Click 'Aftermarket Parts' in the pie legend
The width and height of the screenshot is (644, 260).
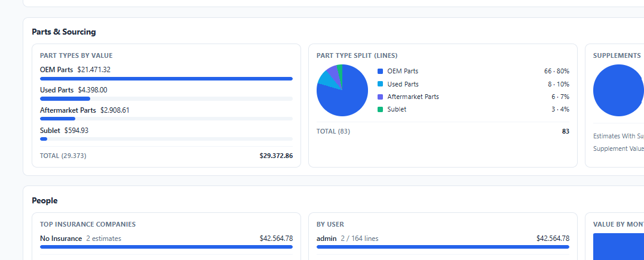coord(413,97)
